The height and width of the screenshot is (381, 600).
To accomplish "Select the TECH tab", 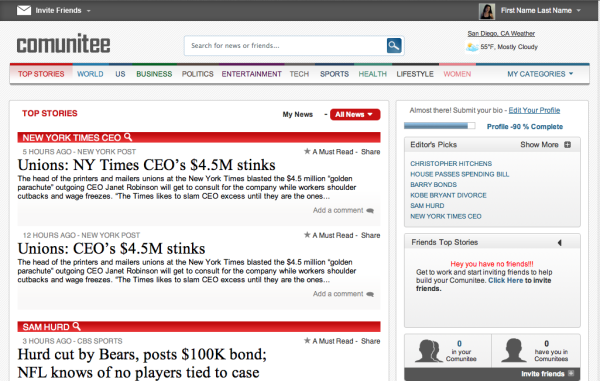I will click(x=299, y=74).
